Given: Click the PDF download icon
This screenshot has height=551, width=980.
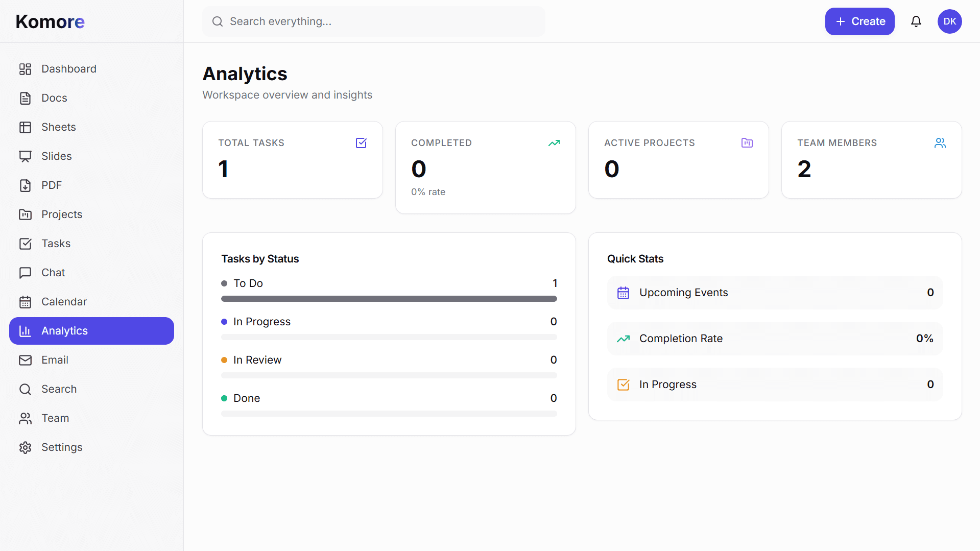Looking at the screenshot, I should 26,185.
